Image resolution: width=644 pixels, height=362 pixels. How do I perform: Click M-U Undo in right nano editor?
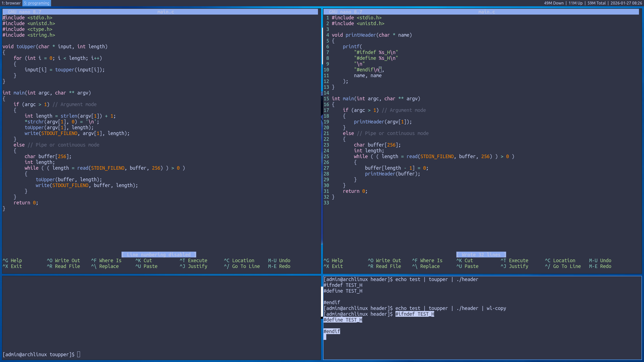click(x=600, y=260)
